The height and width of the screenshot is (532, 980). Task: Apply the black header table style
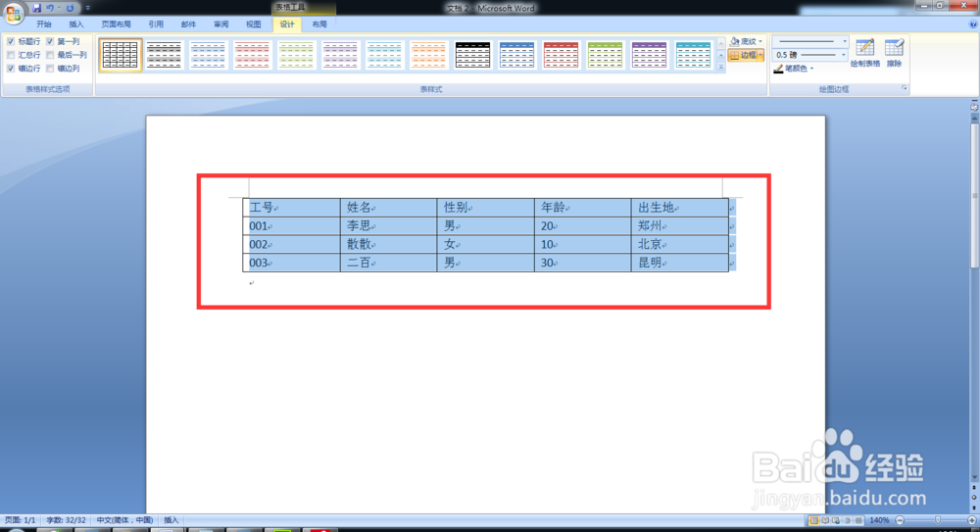click(472, 55)
